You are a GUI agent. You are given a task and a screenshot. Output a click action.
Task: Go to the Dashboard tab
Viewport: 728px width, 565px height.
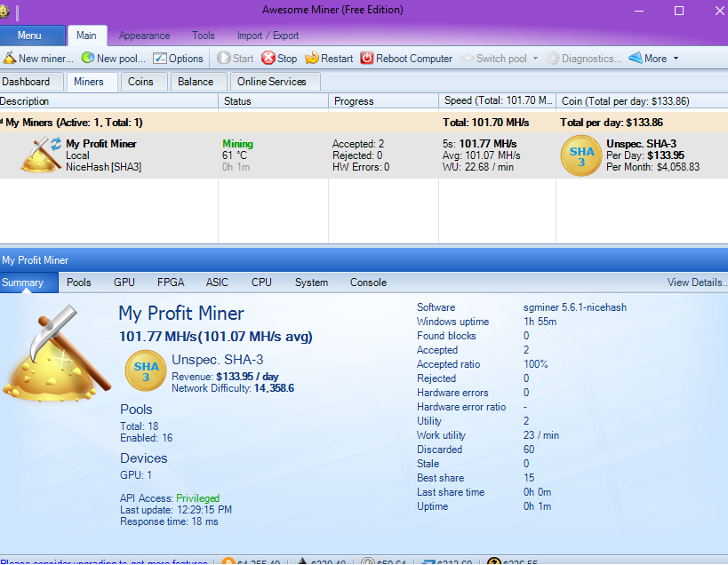30,82
